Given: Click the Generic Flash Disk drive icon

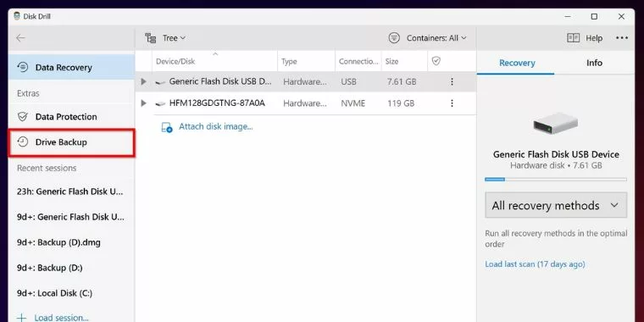Looking at the screenshot, I should (x=160, y=82).
